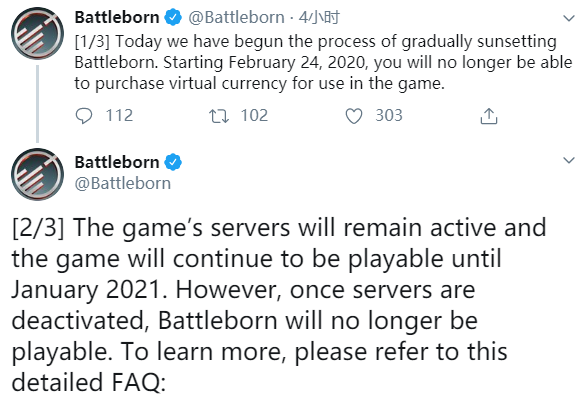Open Battleborn display name in second tweet
The height and width of the screenshot is (403, 588).
click(117, 162)
